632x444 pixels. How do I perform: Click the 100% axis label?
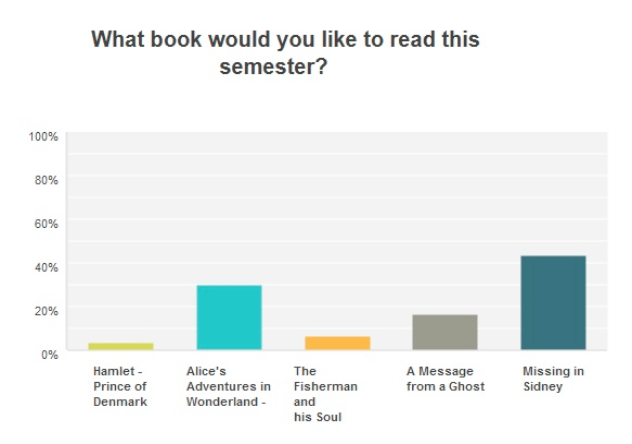click(44, 137)
